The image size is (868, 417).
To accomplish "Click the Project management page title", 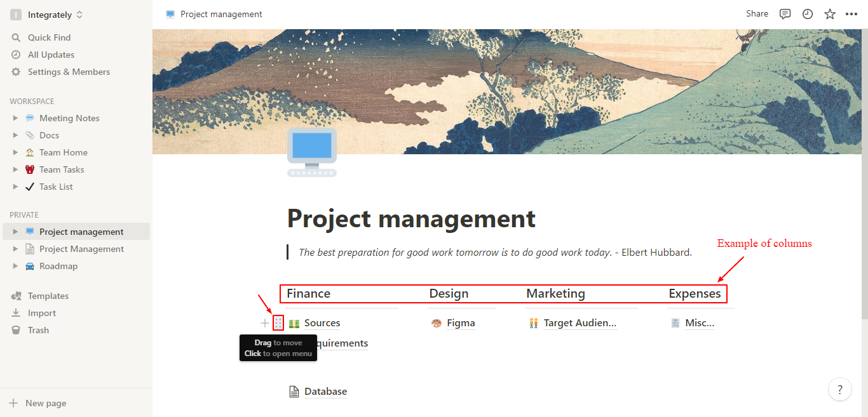I will pyautogui.click(x=411, y=218).
